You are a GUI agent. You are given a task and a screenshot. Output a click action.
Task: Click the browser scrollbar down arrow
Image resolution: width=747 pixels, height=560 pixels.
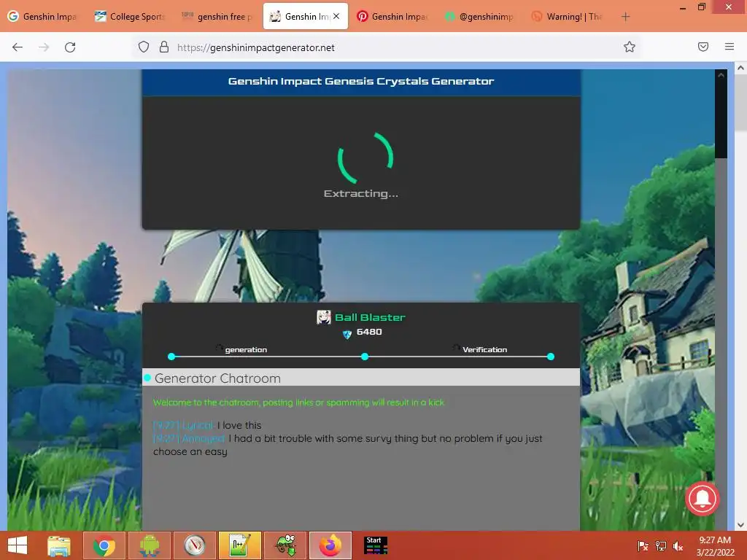(x=740, y=525)
